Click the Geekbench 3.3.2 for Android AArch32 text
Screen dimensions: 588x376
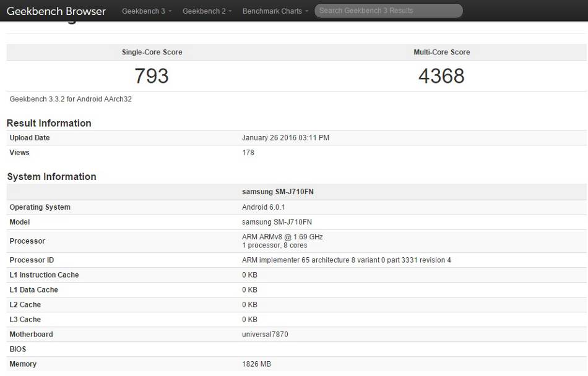pyautogui.click(x=71, y=99)
